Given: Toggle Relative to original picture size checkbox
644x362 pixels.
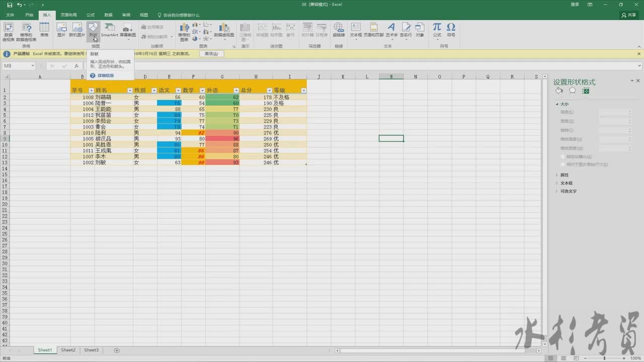Looking at the screenshot, I should click(562, 164).
